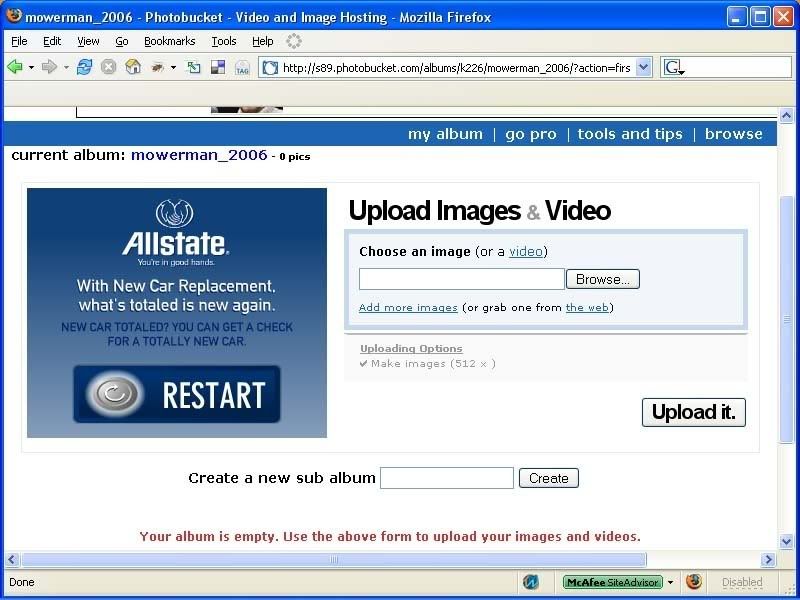
Task: Open the Google search engine selector
Action: coord(673,67)
